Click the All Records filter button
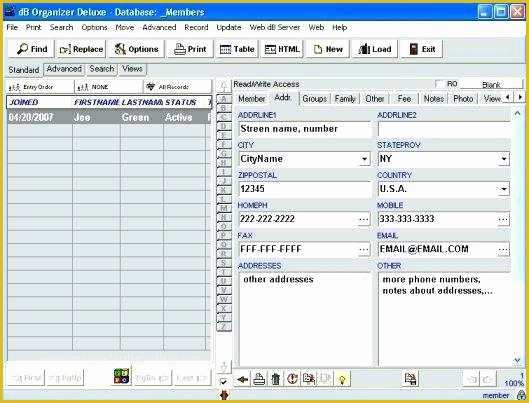 [x=177, y=87]
